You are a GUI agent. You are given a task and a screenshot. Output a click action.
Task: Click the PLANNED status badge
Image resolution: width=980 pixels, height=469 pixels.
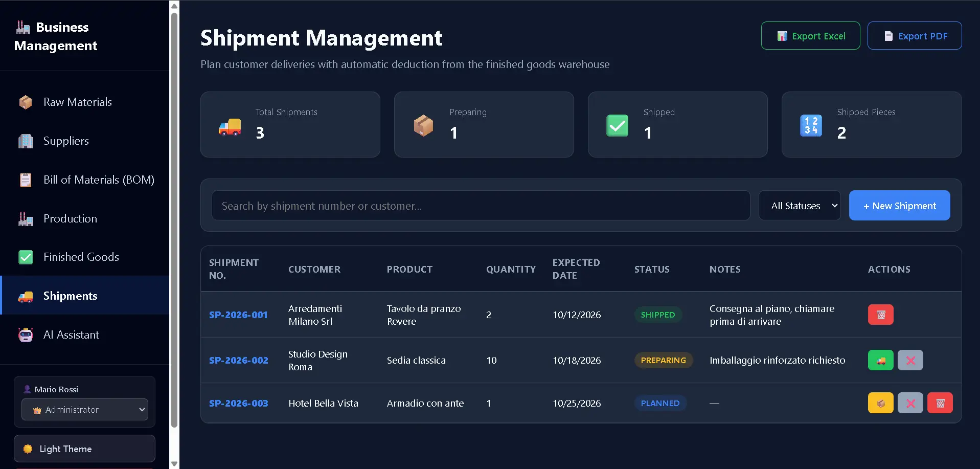pos(660,403)
